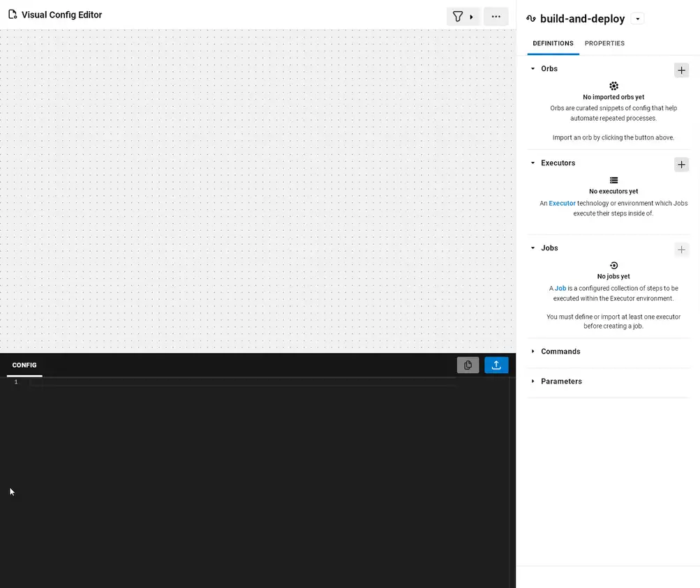Click the workflow icon beside build-and-deploy
This screenshot has height=588, width=700.
(531, 19)
